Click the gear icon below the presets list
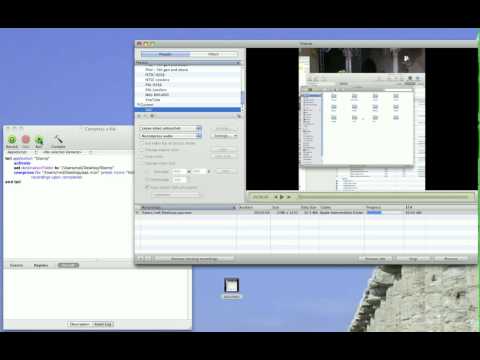Viewport: 480px width, 360px height. pos(152,116)
